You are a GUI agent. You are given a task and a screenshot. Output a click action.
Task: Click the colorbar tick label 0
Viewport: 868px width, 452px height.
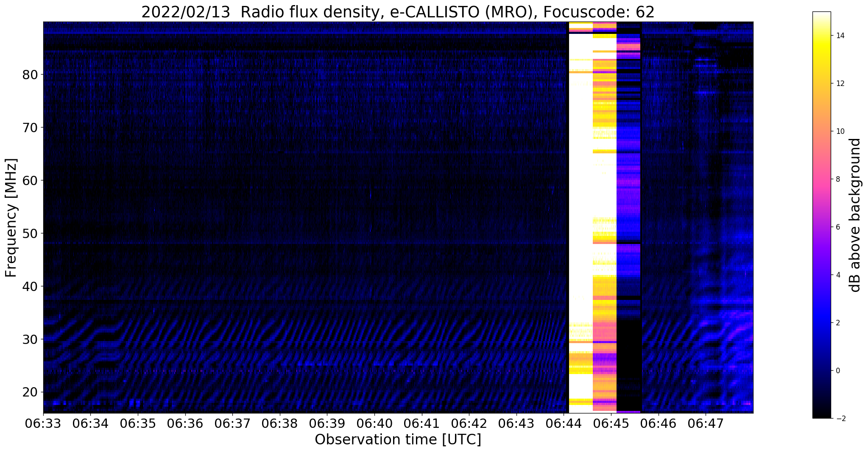point(838,371)
